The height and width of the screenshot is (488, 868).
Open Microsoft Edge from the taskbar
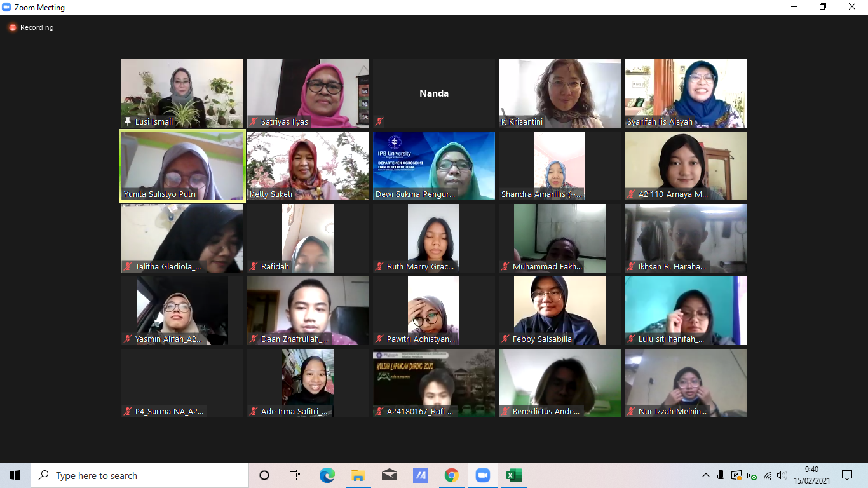click(327, 475)
